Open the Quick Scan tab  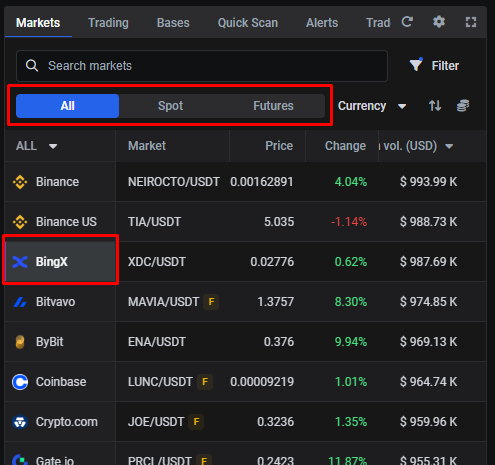click(248, 23)
